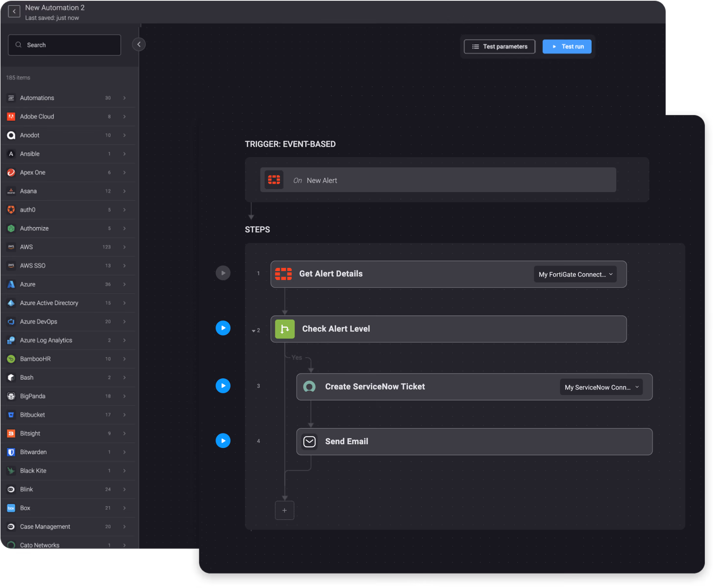The image size is (716, 588).
Task: Click the Bitsight icon
Action: (11, 433)
